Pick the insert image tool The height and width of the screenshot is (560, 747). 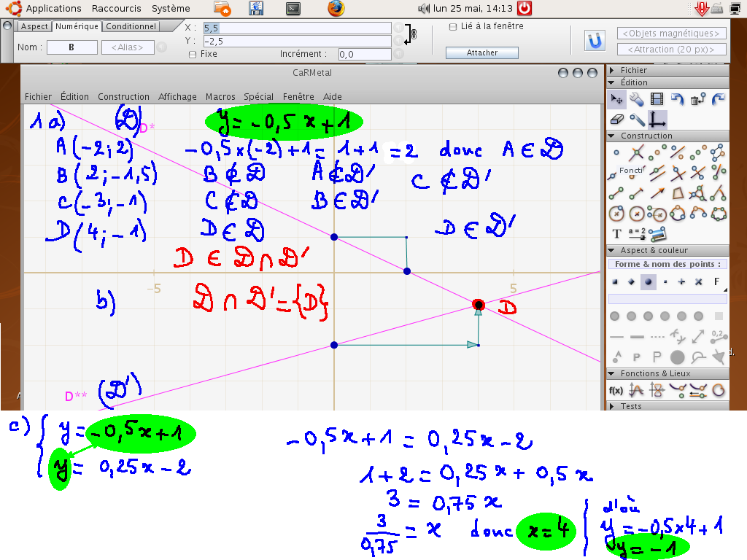pos(657,234)
